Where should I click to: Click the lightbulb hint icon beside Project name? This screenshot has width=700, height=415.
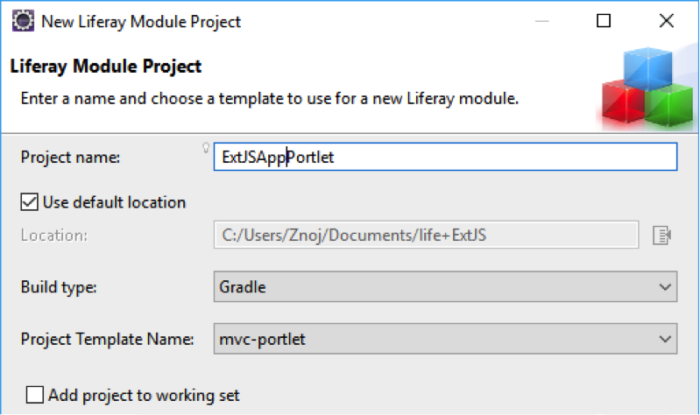pyautogui.click(x=206, y=148)
